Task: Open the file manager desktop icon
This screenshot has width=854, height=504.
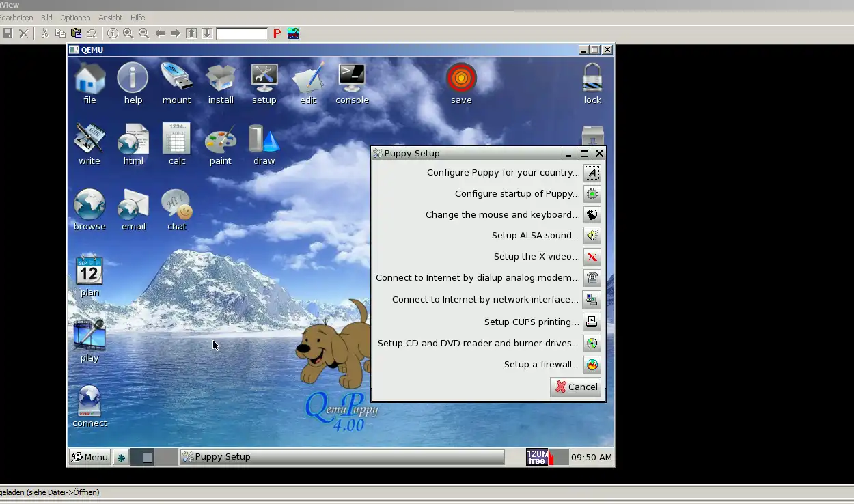Action: pos(89,84)
